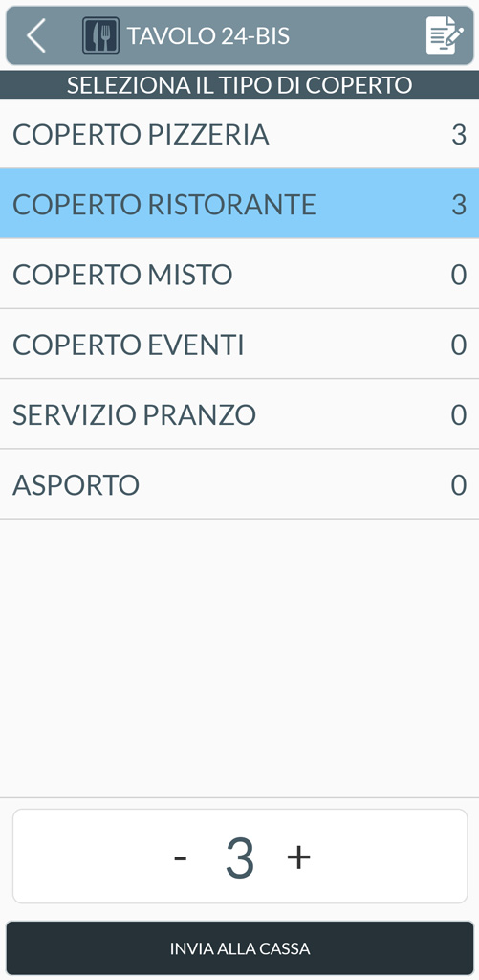Click the count 0 beside SERVIZIO PRANZO
The height and width of the screenshot is (980, 479).
point(459,414)
